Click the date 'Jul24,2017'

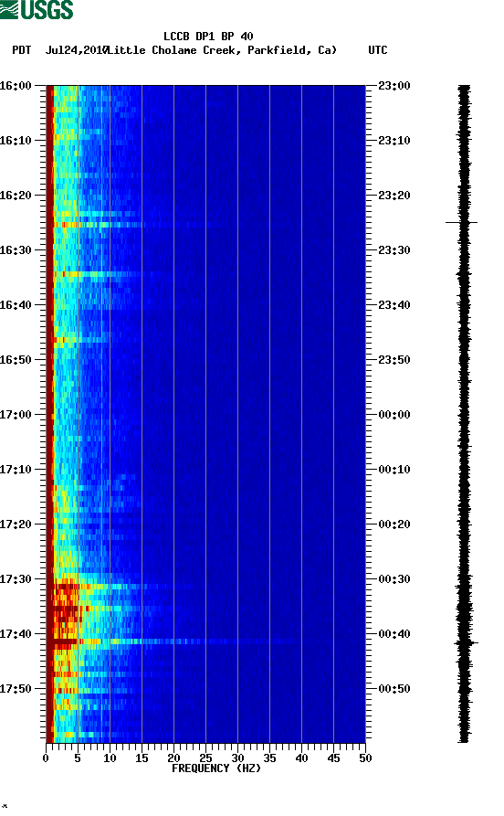77,50
